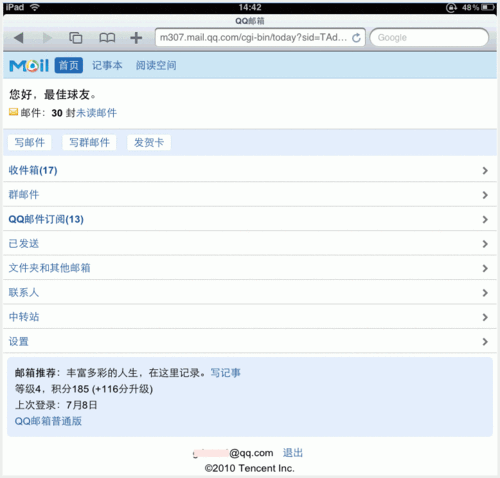
Task: Open 文件夹和其他邮箱
Action: pyautogui.click(x=250, y=268)
